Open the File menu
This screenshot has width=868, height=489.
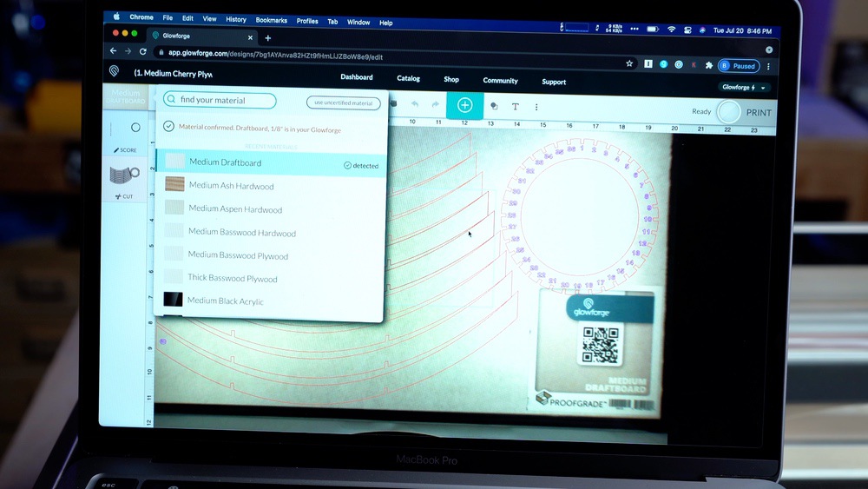coord(168,18)
